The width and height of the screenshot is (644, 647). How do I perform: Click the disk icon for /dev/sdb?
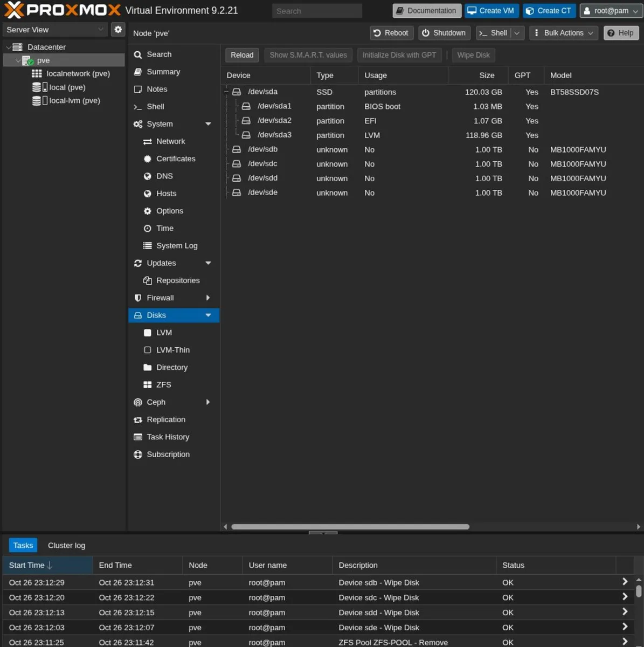tap(236, 149)
